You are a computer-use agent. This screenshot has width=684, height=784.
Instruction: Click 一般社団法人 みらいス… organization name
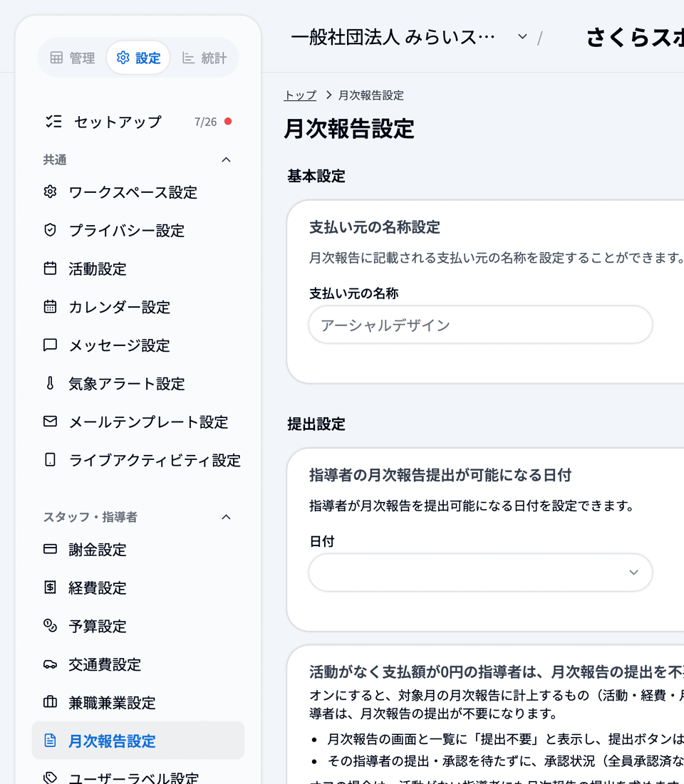tap(393, 37)
